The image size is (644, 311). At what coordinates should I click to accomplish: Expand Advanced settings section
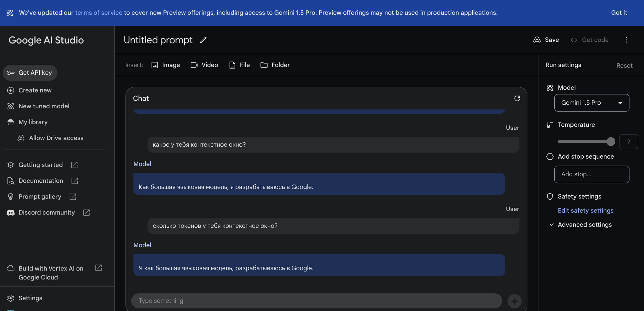tap(580, 225)
